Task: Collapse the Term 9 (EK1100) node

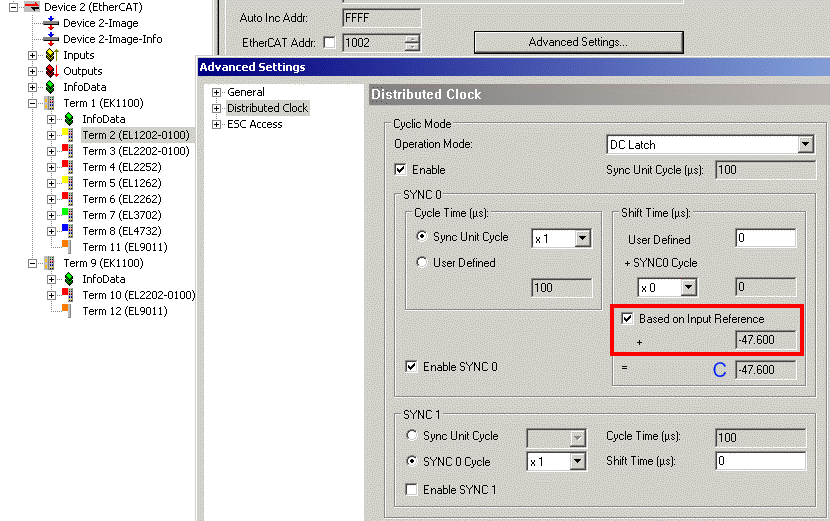Action: click(x=32, y=263)
